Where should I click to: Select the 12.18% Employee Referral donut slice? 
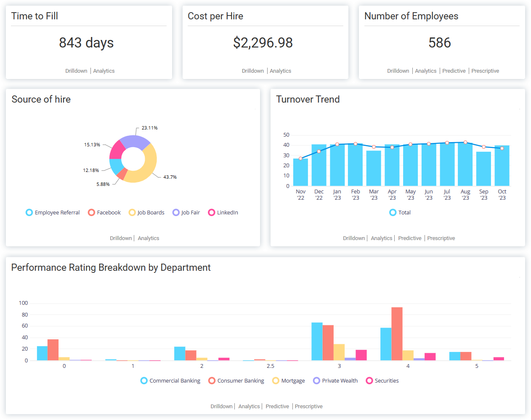point(116,166)
